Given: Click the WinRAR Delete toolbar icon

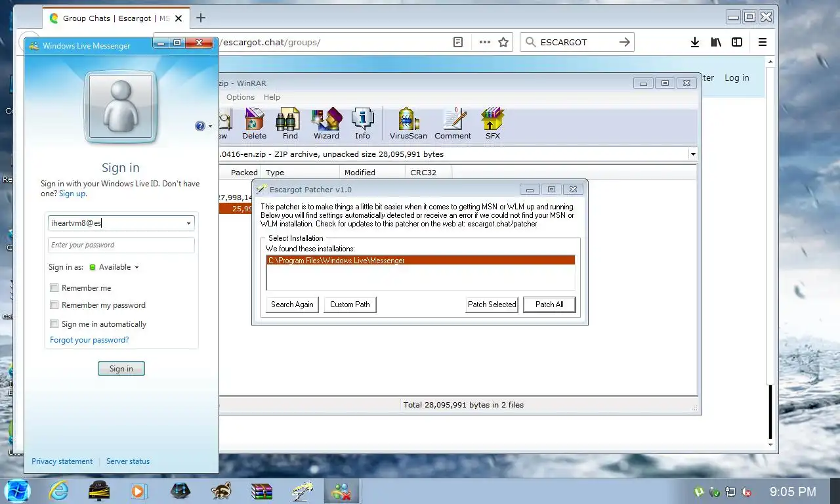Looking at the screenshot, I should 254,124.
